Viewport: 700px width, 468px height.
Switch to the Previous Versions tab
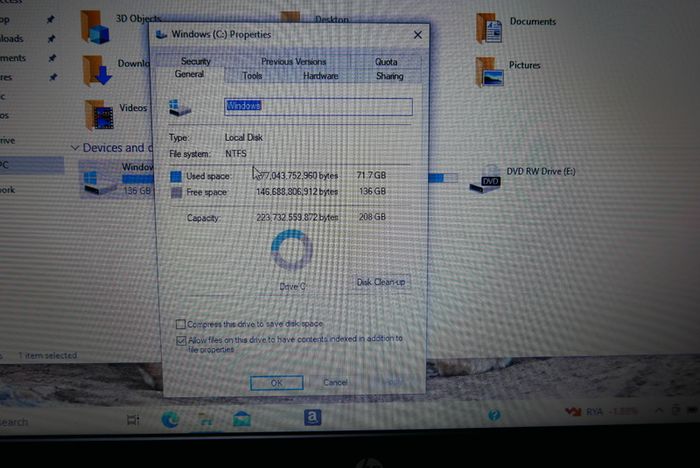293,62
